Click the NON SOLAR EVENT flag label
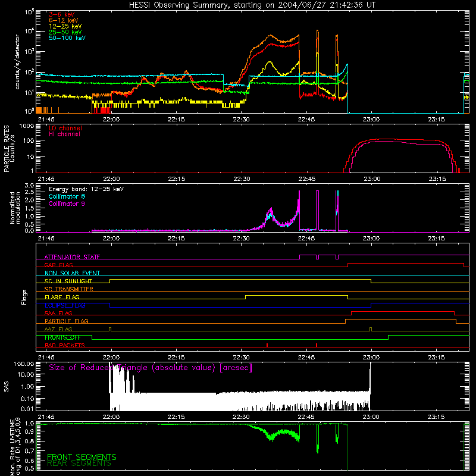This screenshot has width=476, height=476. pyautogui.click(x=72, y=273)
